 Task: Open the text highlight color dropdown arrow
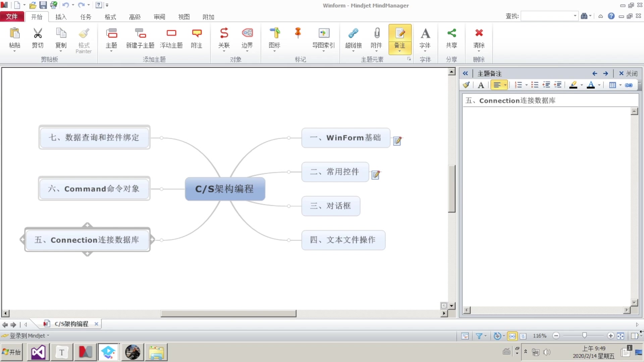582,85
